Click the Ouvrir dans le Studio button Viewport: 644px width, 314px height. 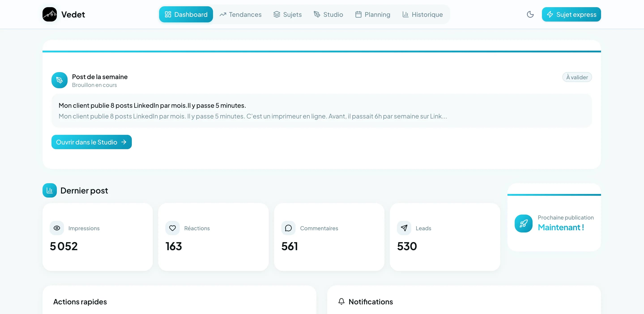(91, 142)
